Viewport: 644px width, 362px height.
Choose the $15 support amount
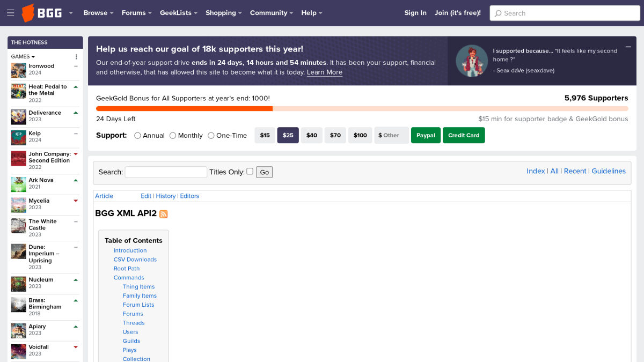point(265,135)
